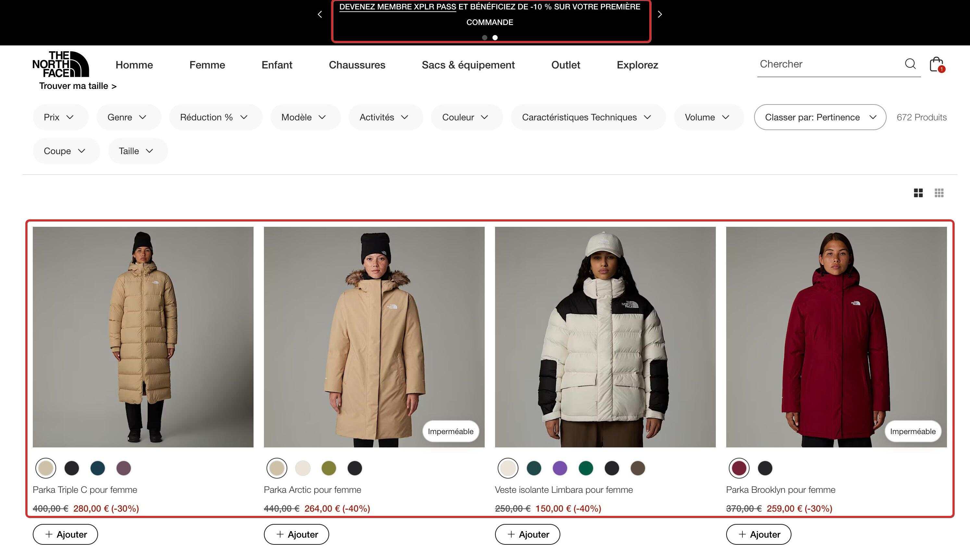Image resolution: width=970 pixels, height=560 pixels.
Task: Show previous promo banner message
Action: tap(320, 14)
